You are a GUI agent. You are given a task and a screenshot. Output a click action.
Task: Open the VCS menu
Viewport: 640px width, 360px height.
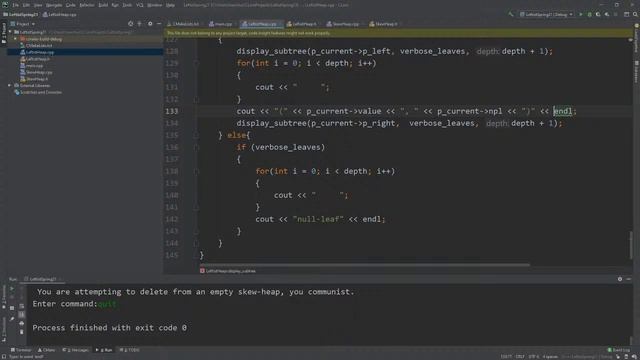point(140,5)
